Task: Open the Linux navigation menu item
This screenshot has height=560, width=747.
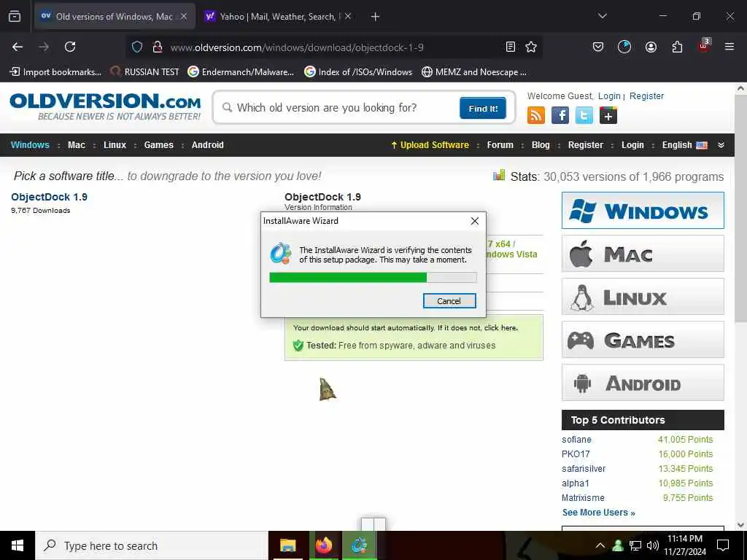Action: [x=115, y=145]
